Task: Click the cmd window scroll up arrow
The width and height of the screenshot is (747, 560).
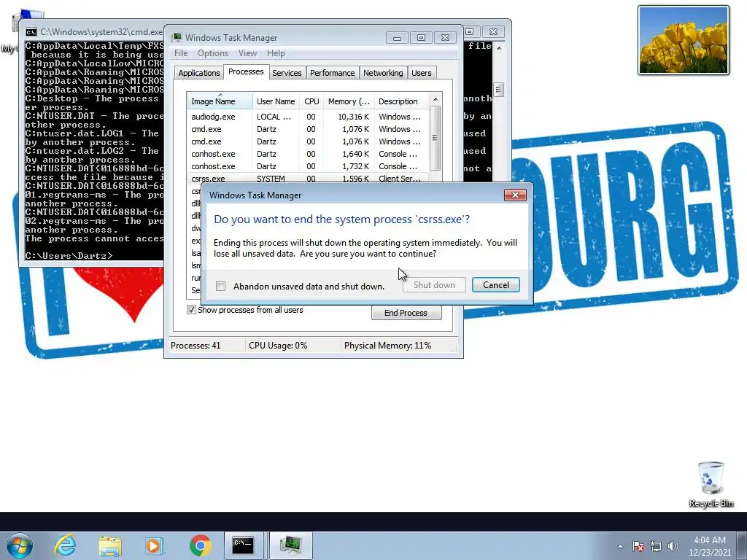Action: click(x=499, y=47)
